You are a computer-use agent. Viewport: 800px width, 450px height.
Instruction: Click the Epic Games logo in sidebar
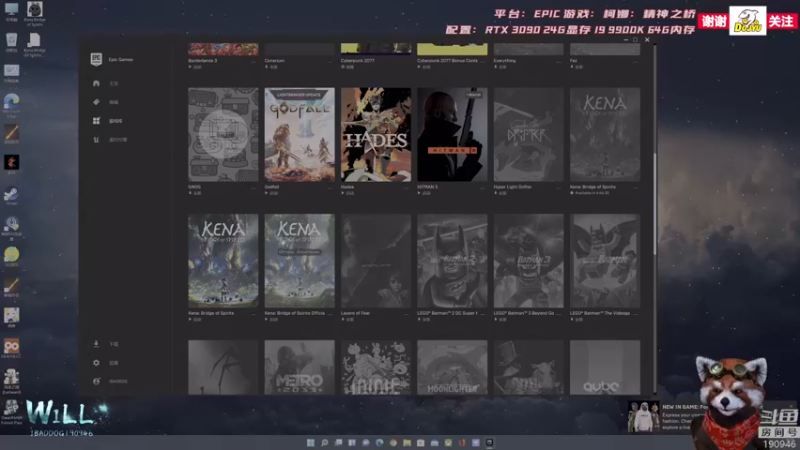(96, 59)
